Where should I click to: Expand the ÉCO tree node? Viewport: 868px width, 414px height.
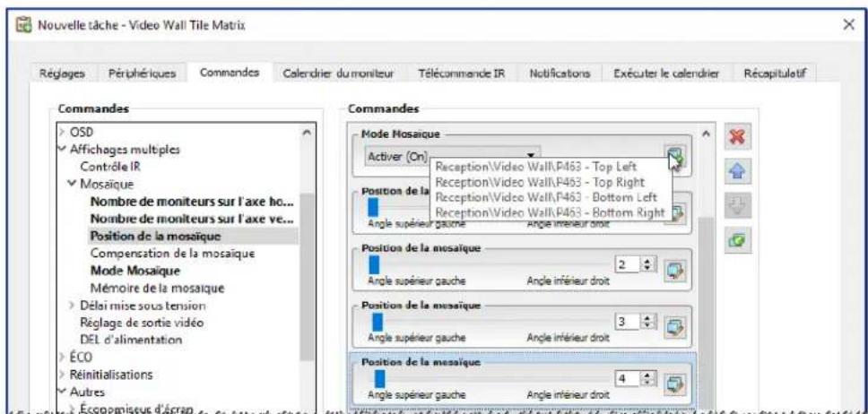pyautogui.click(x=62, y=357)
